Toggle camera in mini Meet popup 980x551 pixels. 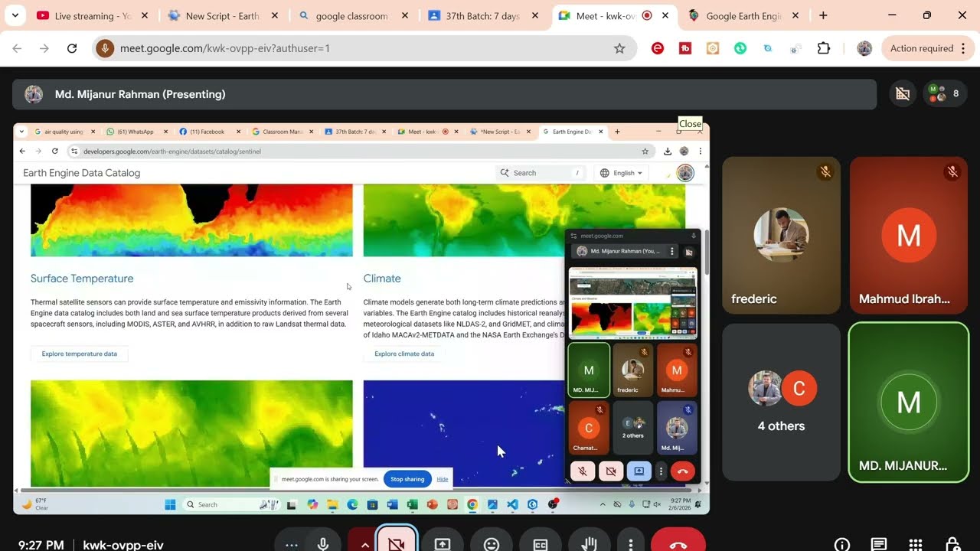tap(610, 471)
